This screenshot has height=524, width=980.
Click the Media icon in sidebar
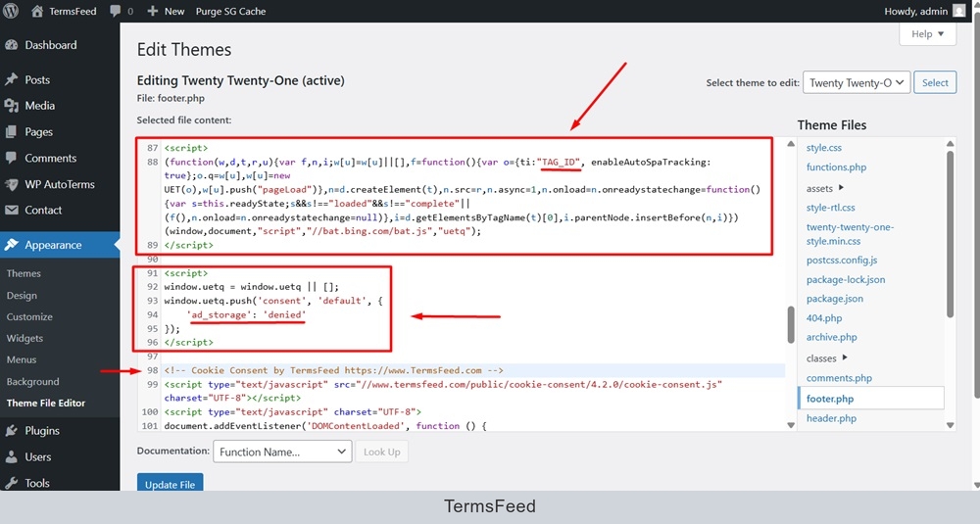coord(11,106)
